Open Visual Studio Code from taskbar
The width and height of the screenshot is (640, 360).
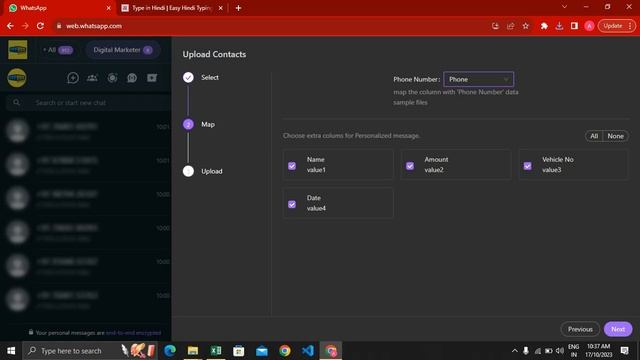click(308, 351)
